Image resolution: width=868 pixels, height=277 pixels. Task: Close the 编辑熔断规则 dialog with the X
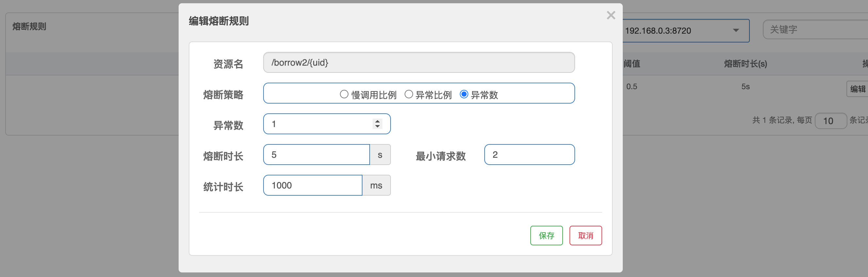(611, 15)
